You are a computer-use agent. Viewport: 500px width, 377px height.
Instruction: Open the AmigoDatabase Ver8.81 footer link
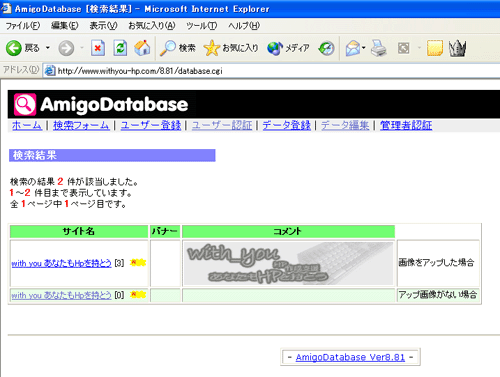(350, 357)
